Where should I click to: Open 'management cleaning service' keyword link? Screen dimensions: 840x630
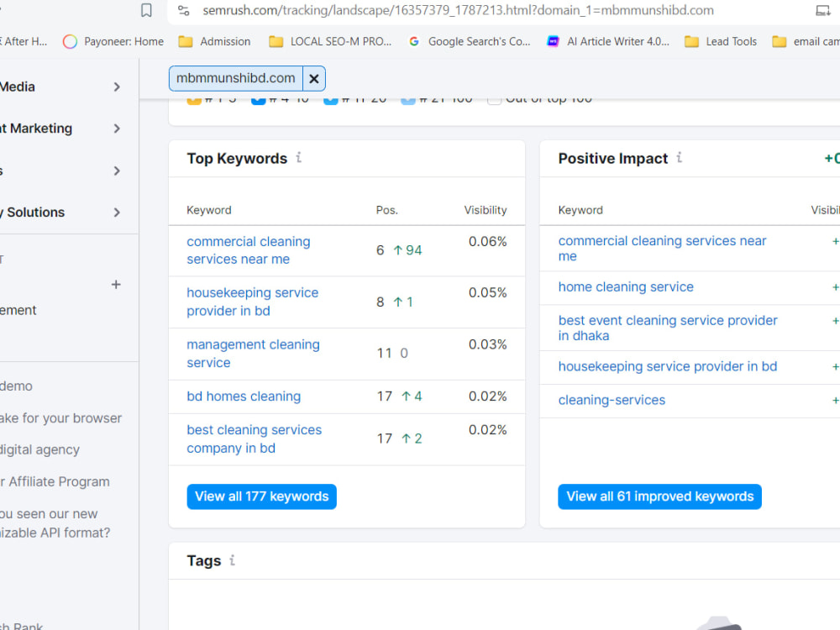253,354
